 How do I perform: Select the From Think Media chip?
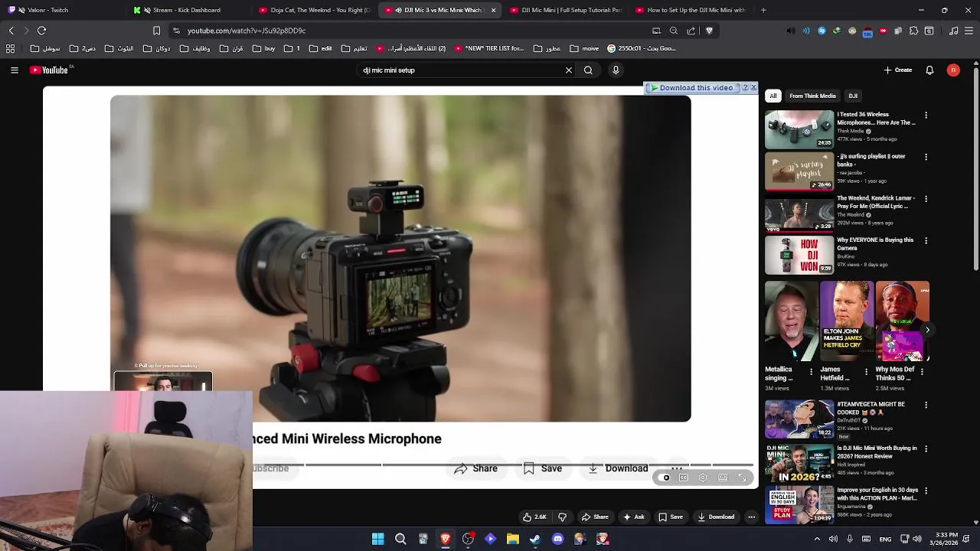(812, 96)
